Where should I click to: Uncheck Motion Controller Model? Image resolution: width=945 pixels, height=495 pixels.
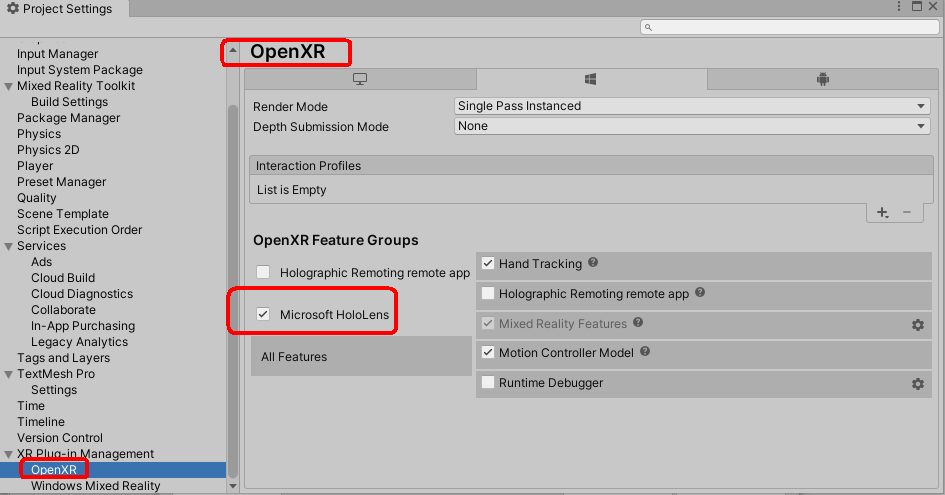click(x=488, y=353)
